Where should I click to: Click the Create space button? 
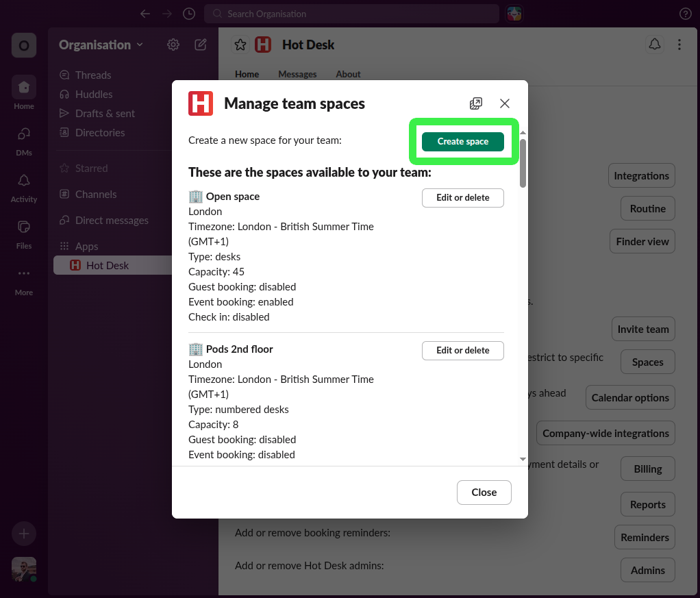pyautogui.click(x=463, y=141)
